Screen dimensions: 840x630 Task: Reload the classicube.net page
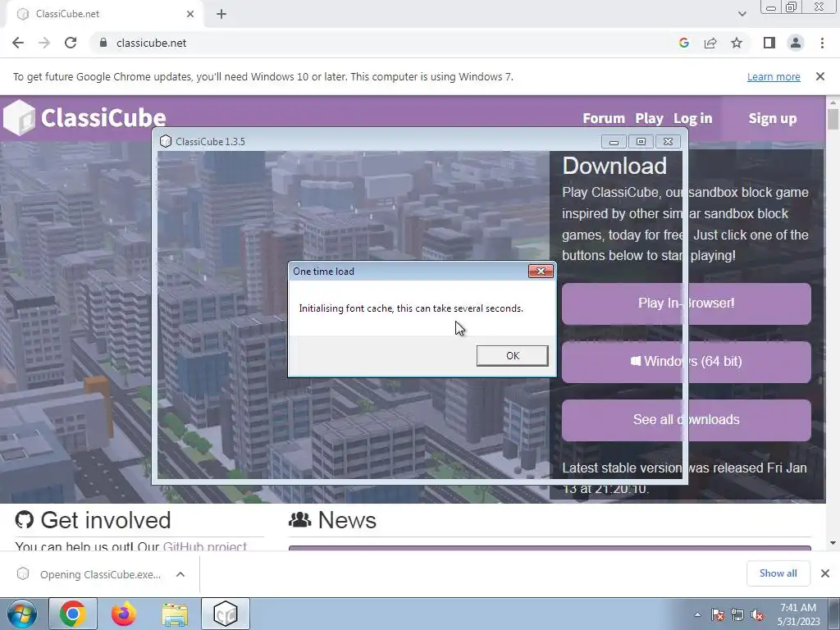tap(71, 43)
